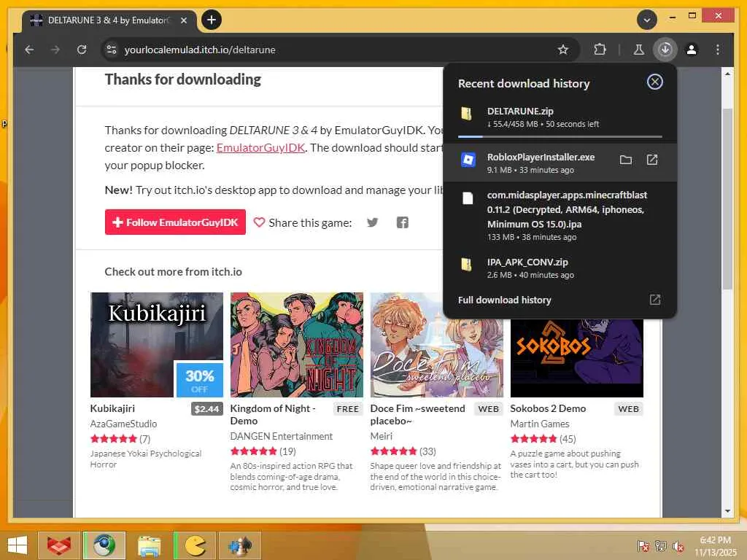Go back to previous page

click(29, 50)
